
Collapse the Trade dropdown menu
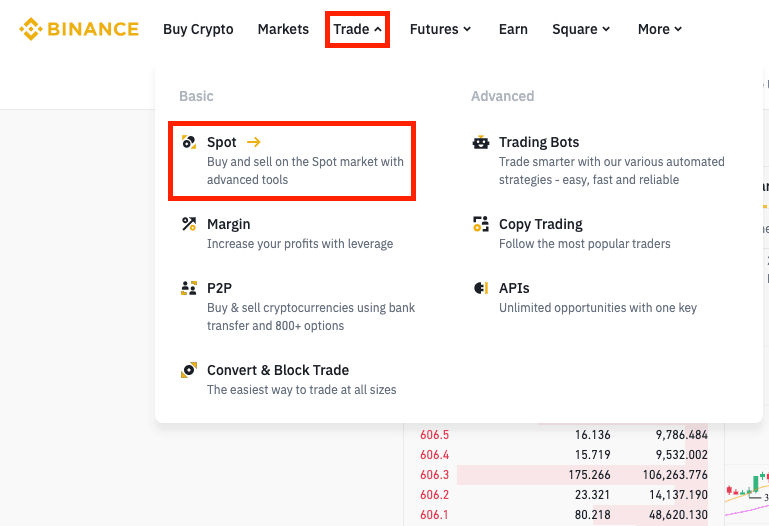pyautogui.click(x=357, y=29)
